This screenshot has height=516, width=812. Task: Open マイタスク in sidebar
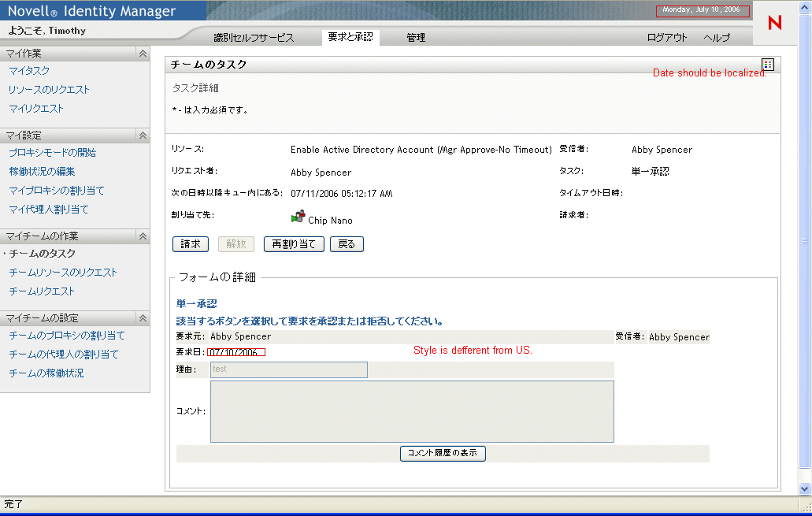29,70
